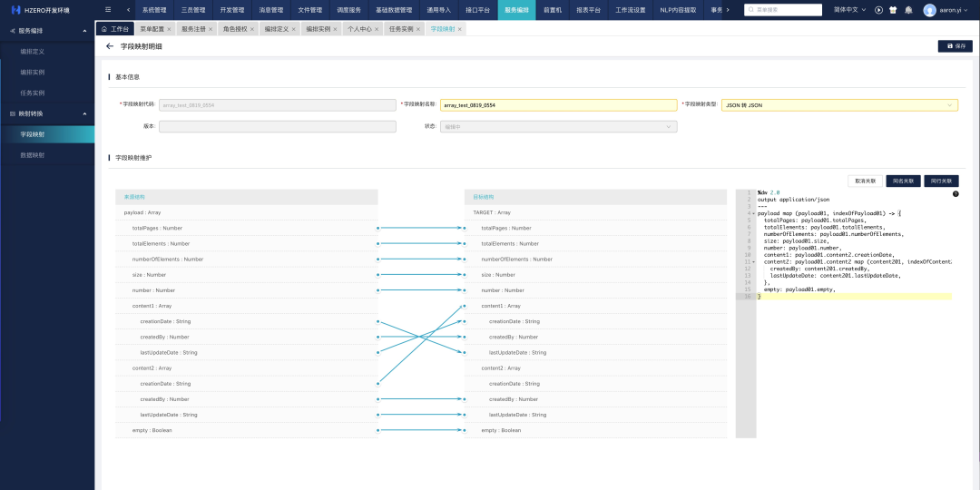Close the 菜单配置 tab
The width and height of the screenshot is (980, 490).
(x=171, y=29)
